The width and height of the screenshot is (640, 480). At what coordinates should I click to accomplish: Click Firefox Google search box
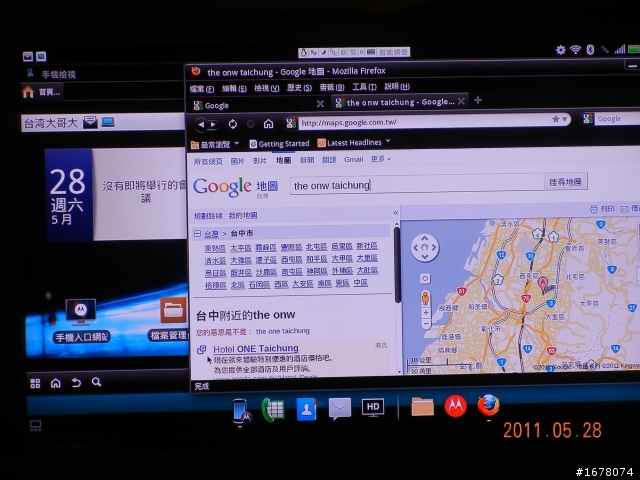(617, 118)
